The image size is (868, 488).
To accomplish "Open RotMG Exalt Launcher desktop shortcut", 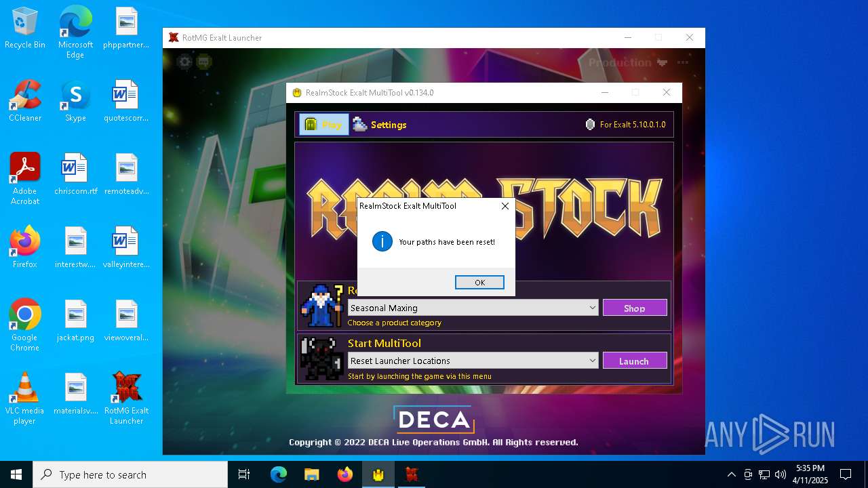I will coord(126,399).
